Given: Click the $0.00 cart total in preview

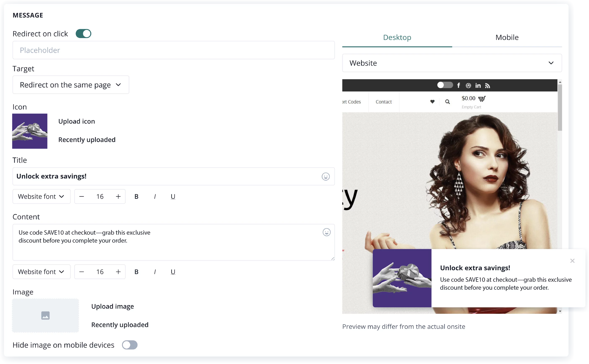Looking at the screenshot, I should [468, 98].
